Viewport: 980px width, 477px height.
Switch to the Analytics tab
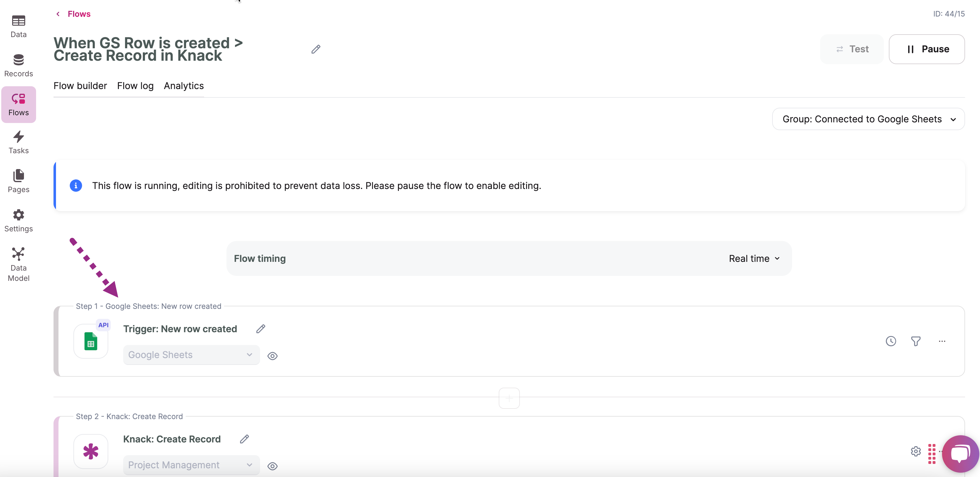[x=184, y=86]
